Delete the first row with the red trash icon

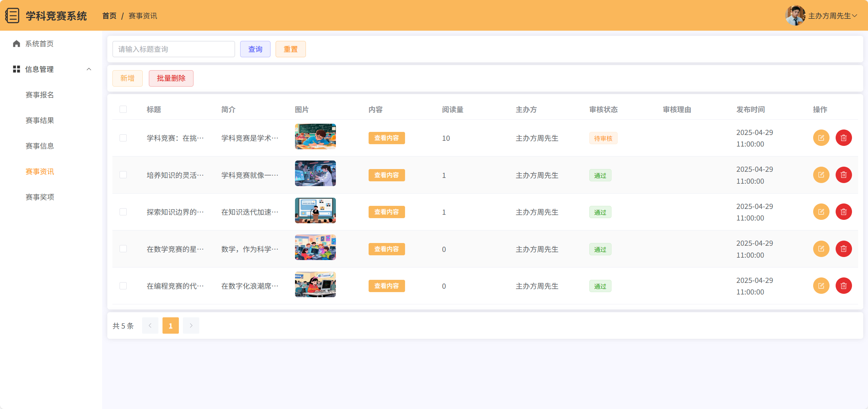pyautogui.click(x=843, y=138)
